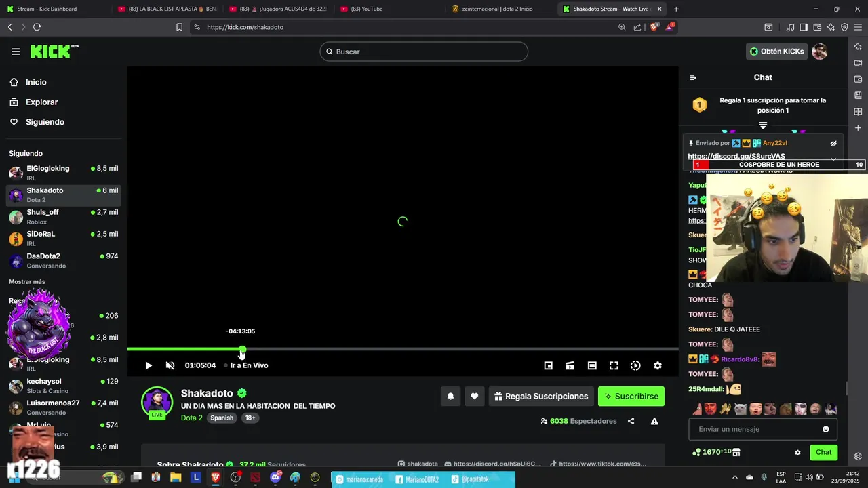Open browser zoom icon in address bar
Viewport: 868px width, 488px height.
pos(622,27)
